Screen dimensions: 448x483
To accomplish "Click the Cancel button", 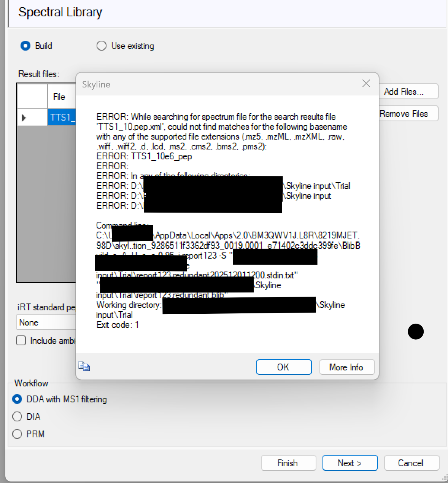I will point(411,463).
